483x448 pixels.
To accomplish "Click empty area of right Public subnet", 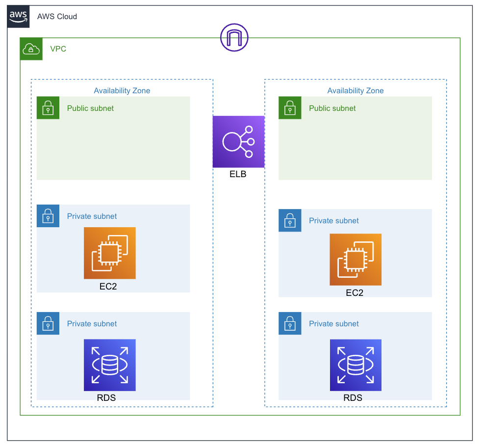I will pyautogui.click(x=355, y=147).
